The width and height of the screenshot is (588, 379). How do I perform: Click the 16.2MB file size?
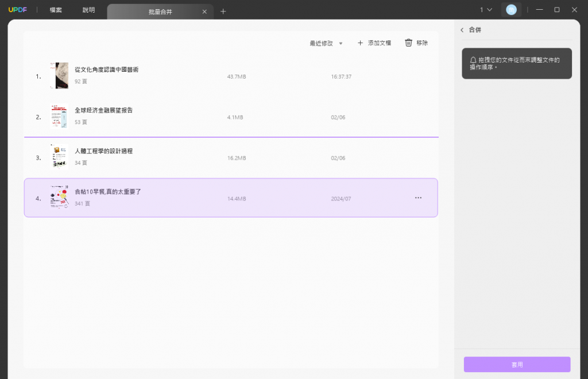coord(237,158)
